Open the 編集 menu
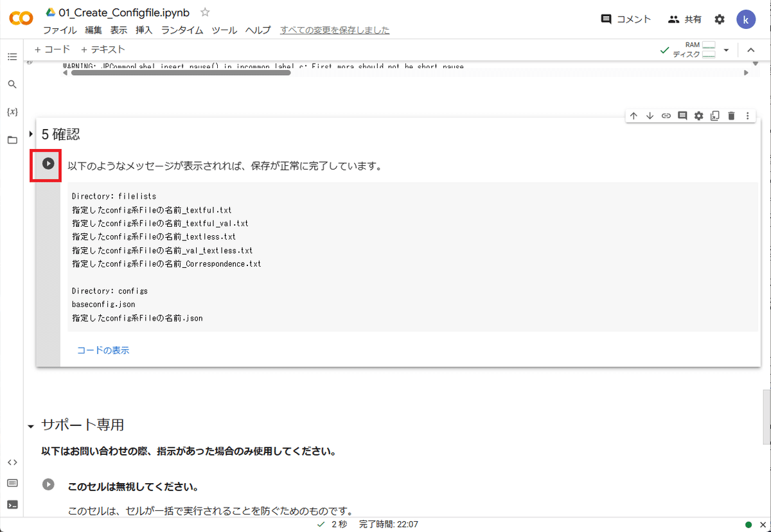This screenshot has width=771, height=532. point(93,30)
